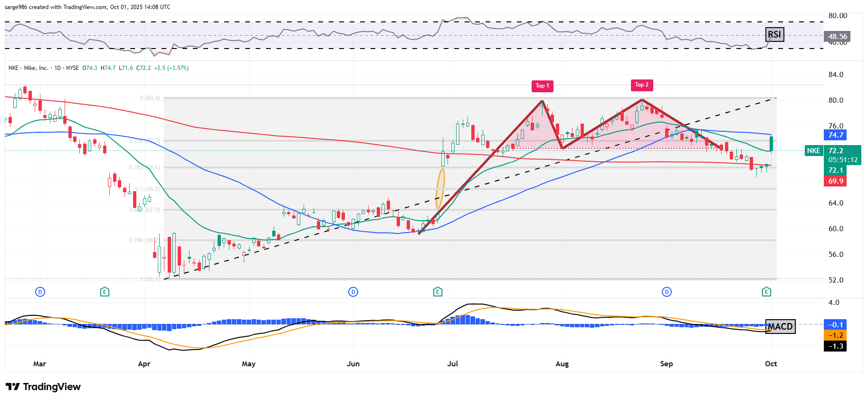Click the NKE ticker price tag
This screenshot has width=868, height=401.
813,151
